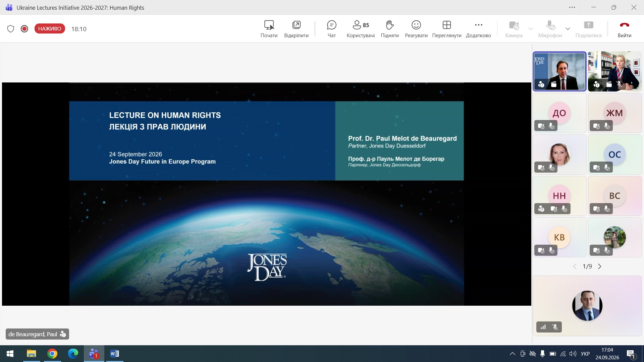
Task: Open Google Chrome from the taskbar
Action: tap(52, 354)
